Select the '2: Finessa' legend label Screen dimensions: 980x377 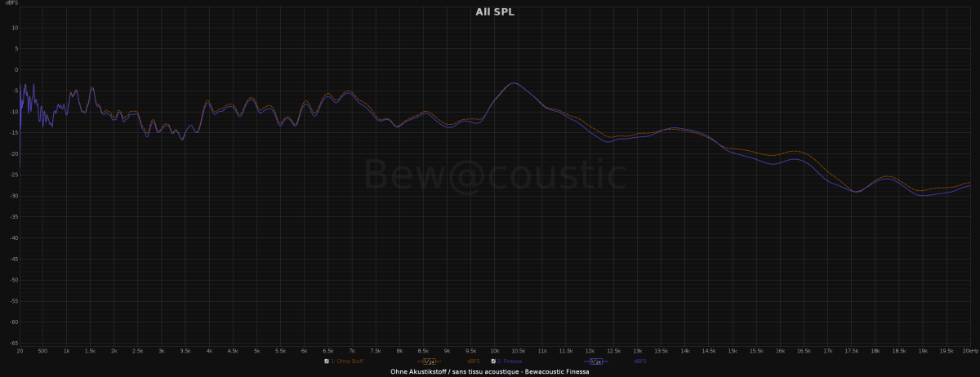512,361
